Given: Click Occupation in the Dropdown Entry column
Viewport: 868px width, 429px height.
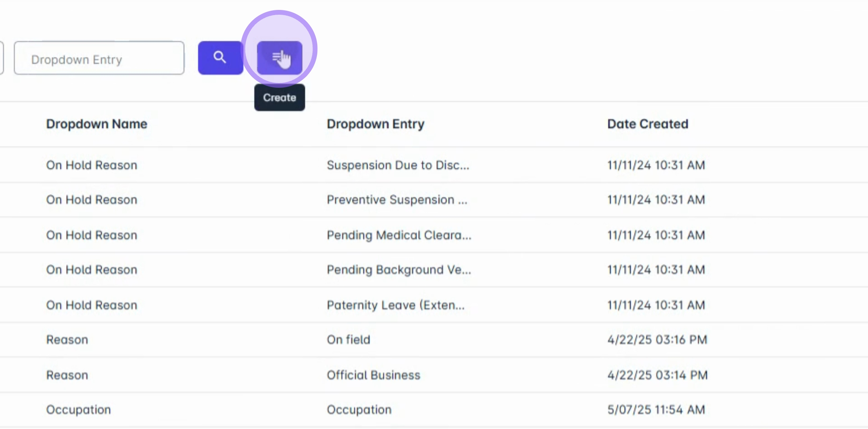Looking at the screenshot, I should tap(359, 410).
